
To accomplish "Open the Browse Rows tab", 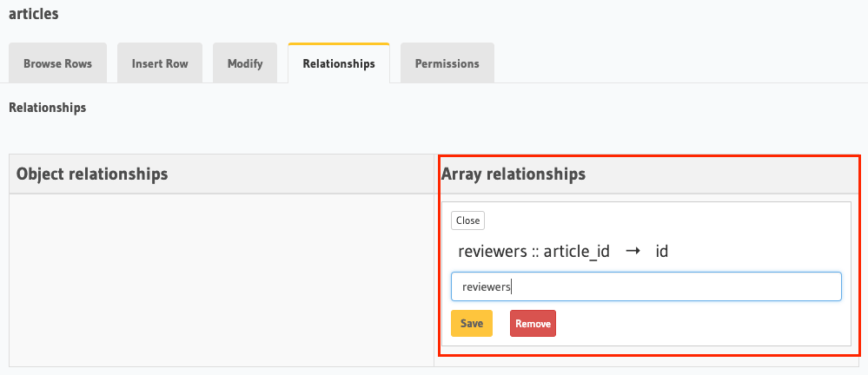I will point(57,63).
